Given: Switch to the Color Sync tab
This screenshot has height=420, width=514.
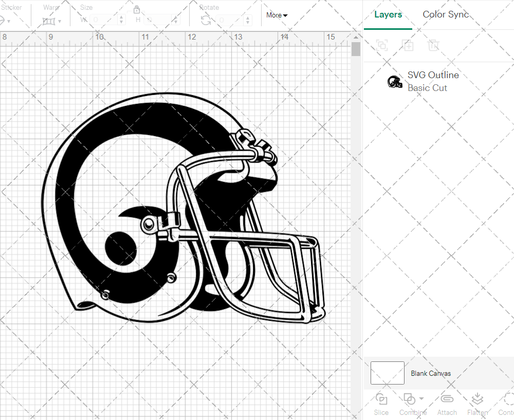Looking at the screenshot, I should coord(446,14).
